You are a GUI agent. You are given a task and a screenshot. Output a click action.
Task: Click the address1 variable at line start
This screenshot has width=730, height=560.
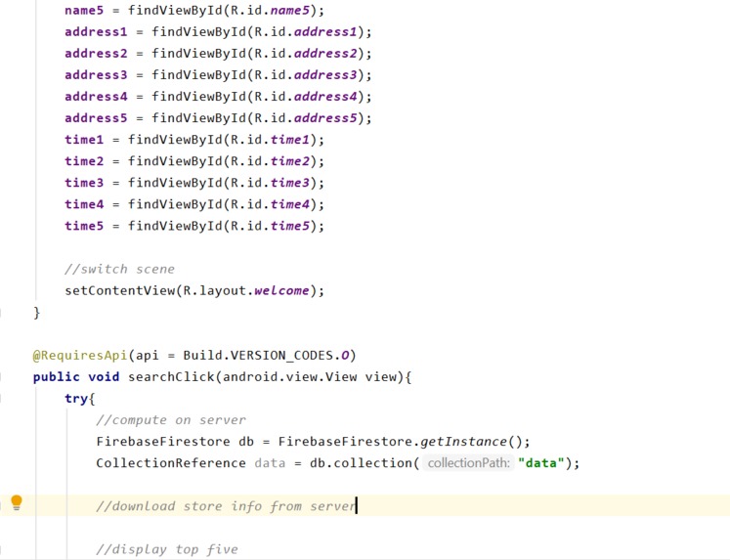(96, 31)
